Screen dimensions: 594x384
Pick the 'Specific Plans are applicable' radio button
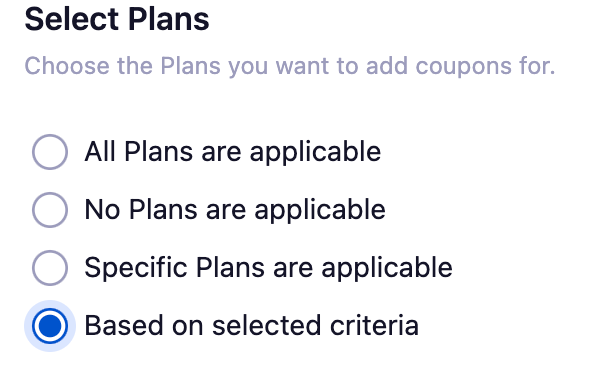(50, 268)
